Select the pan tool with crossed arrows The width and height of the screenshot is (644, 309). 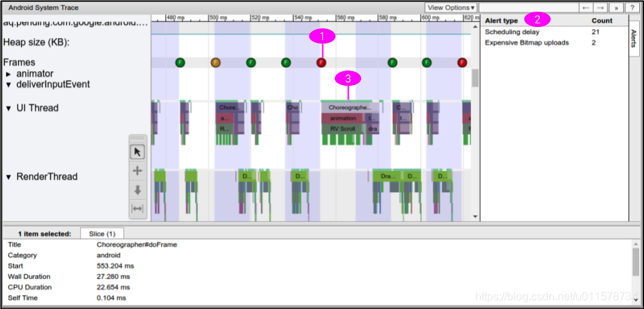138,171
